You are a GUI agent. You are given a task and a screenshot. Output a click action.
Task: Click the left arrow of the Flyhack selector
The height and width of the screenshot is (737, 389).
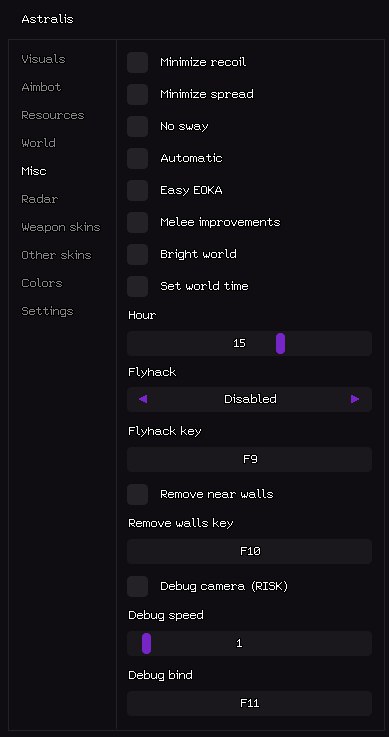coord(143,399)
